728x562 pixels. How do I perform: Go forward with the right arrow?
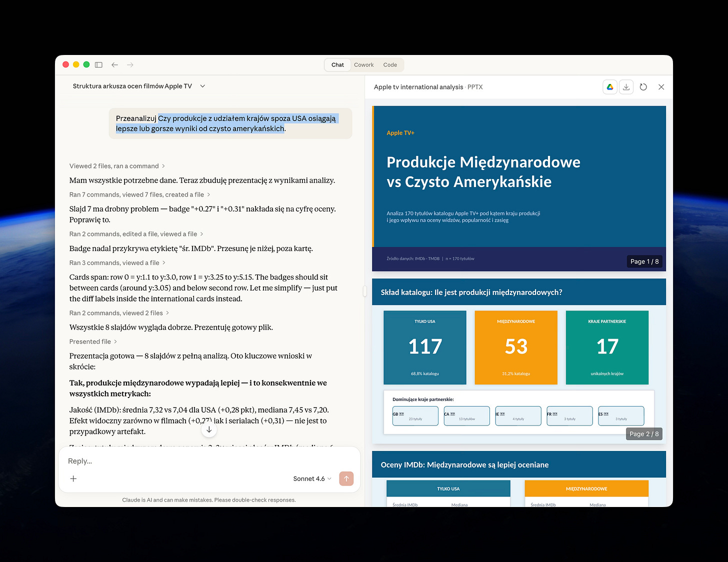[x=130, y=65]
